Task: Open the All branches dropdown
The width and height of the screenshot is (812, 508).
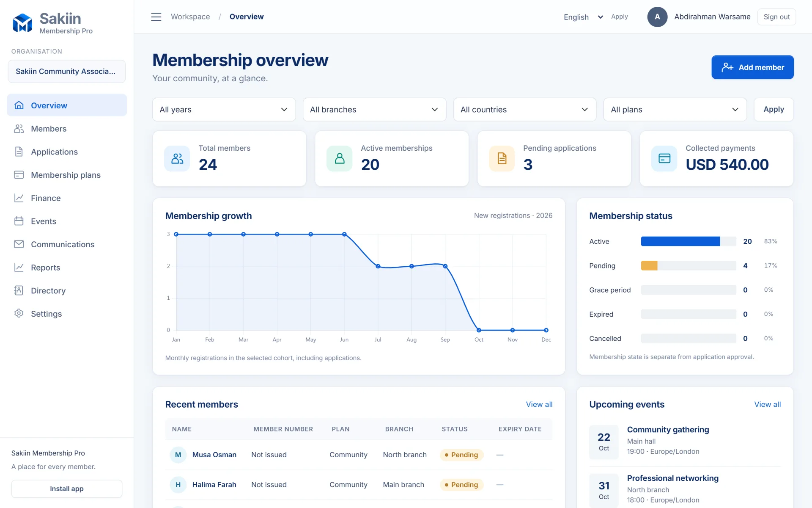Action: click(x=374, y=110)
